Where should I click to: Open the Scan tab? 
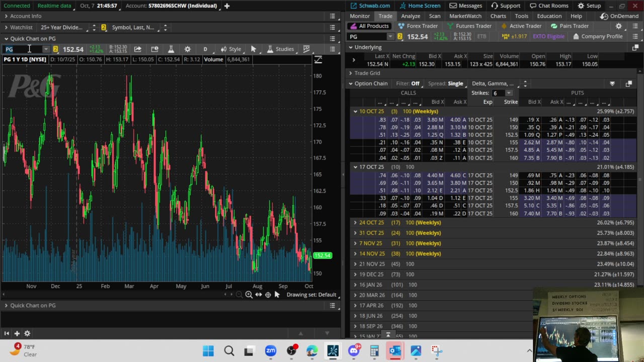coord(435,16)
